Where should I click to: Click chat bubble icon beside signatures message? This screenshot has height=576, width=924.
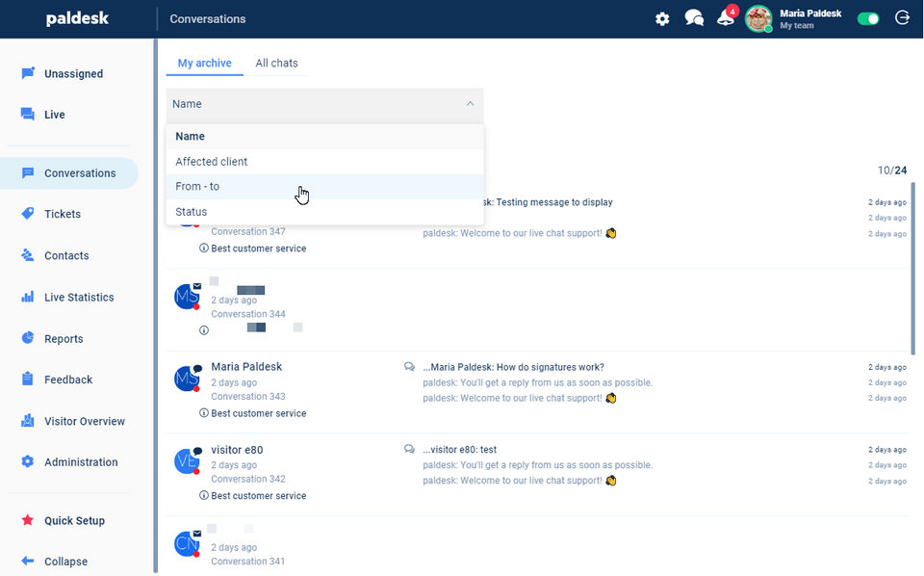coord(409,367)
